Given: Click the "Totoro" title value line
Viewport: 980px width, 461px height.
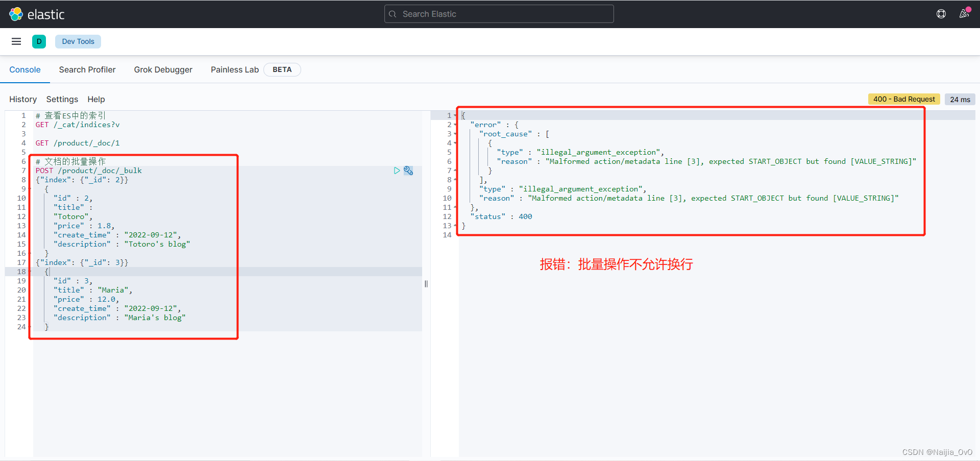Looking at the screenshot, I should click(x=73, y=216).
